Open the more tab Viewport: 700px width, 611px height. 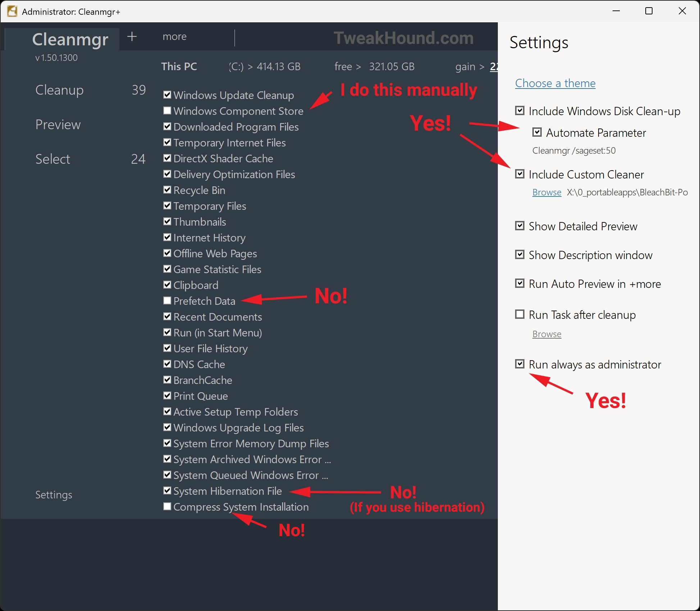[x=174, y=37]
